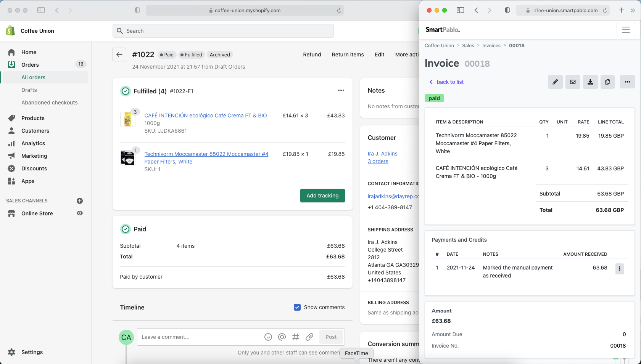Click the Add tracking button

click(322, 196)
